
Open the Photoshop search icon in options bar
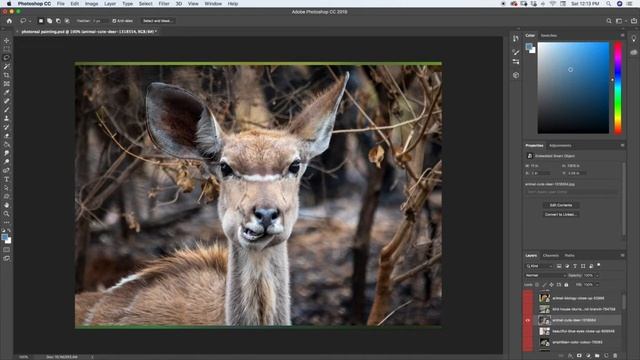[x=609, y=21]
